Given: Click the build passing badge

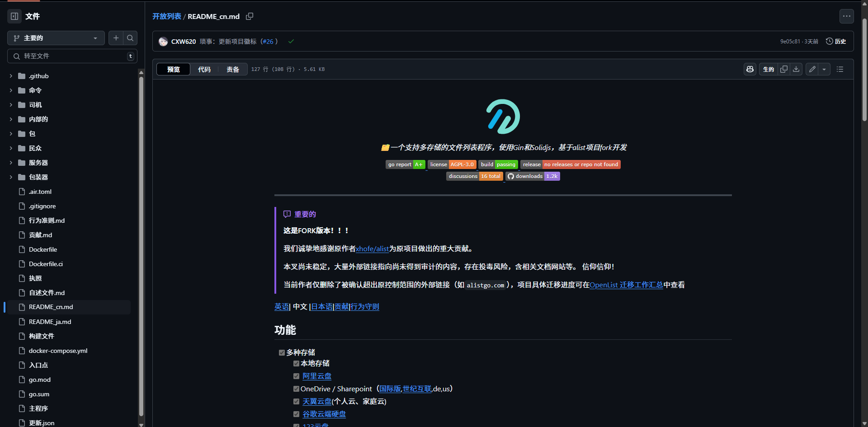Looking at the screenshot, I should click(498, 164).
